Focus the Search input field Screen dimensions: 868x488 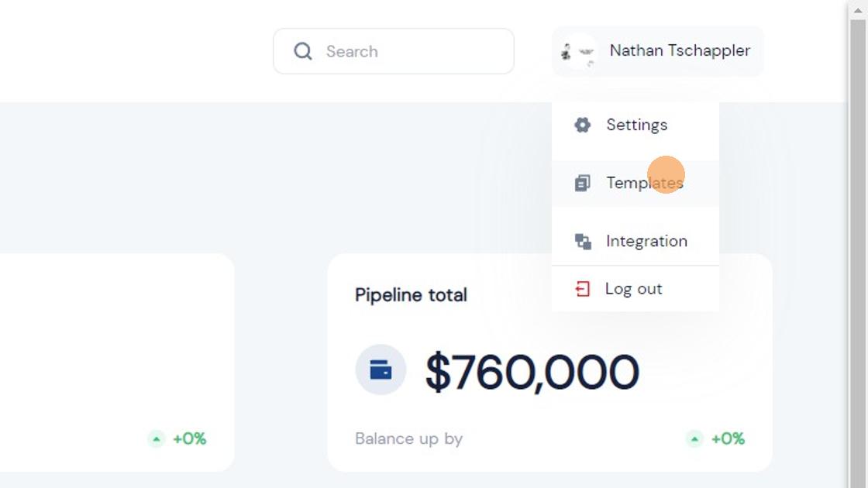(x=411, y=51)
